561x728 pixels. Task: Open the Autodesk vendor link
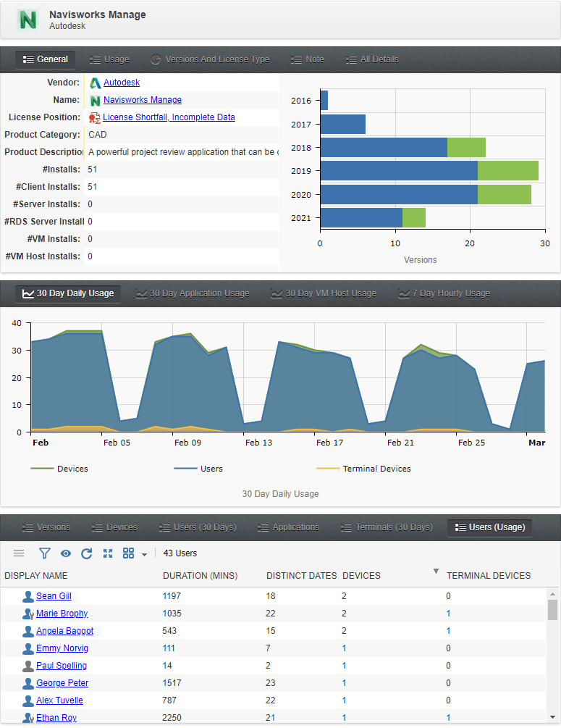122,83
